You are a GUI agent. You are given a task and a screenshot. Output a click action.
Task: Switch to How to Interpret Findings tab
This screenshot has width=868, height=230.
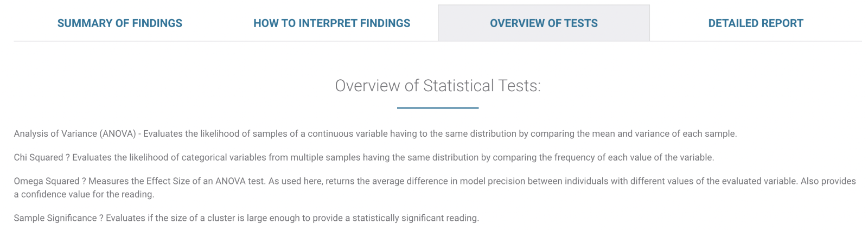tap(331, 23)
